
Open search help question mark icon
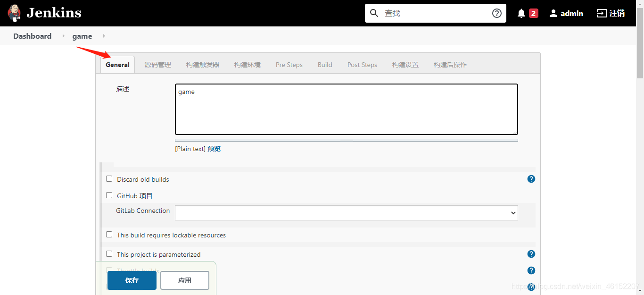497,13
